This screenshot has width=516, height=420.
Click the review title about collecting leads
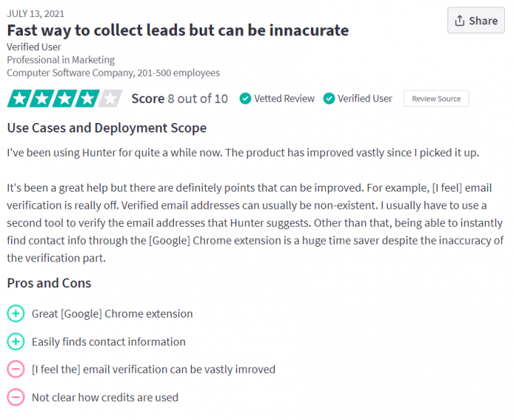pyautogui.click(x=178, y=30)
